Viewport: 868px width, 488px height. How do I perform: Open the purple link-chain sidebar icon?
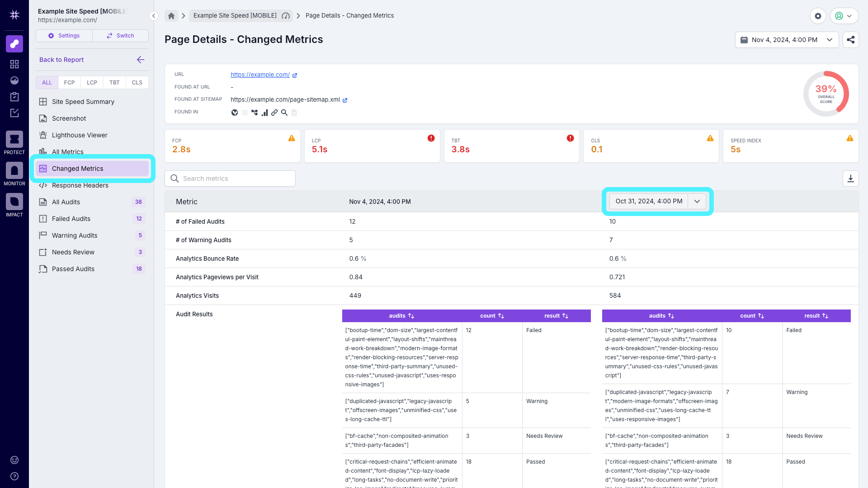(14, 44)
